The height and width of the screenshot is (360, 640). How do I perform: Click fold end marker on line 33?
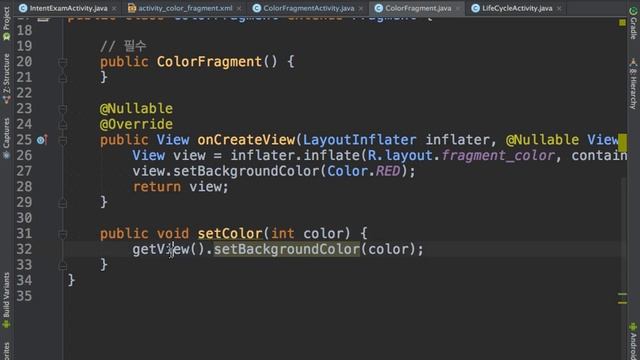pos(62,265)
